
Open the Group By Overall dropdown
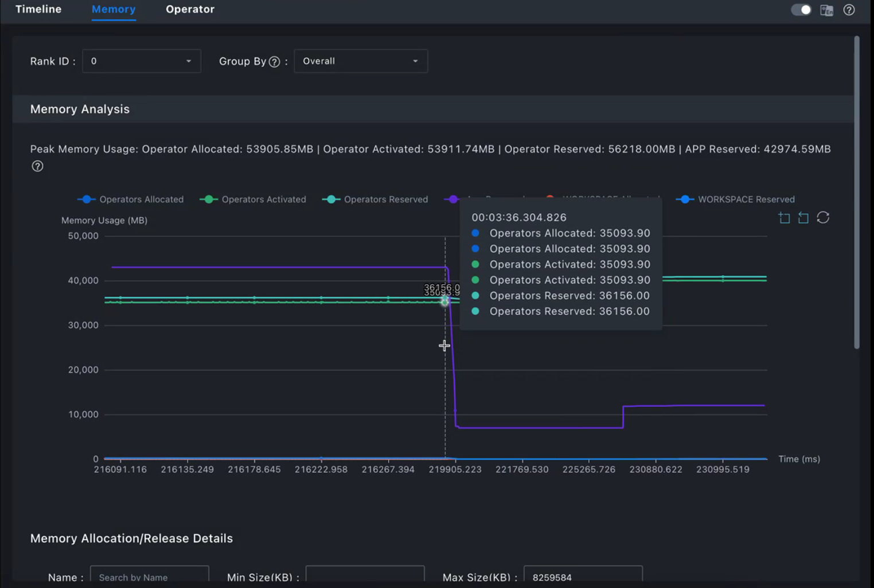tap(361, 61)
